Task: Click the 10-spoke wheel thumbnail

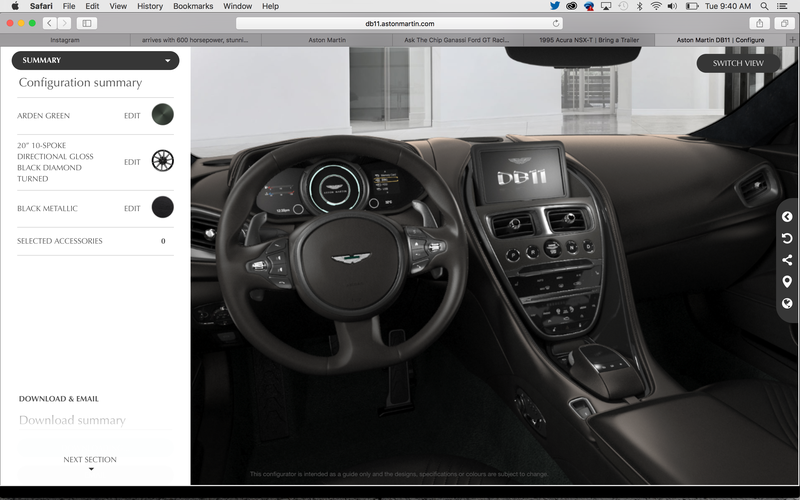Action: [x=163, y=161]
